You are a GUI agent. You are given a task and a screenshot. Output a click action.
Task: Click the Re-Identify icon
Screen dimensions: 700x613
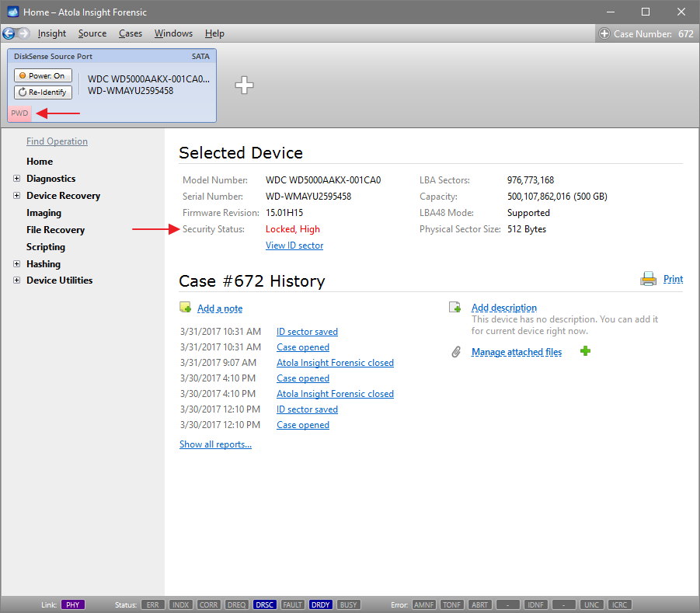click(x=23, y=92)
